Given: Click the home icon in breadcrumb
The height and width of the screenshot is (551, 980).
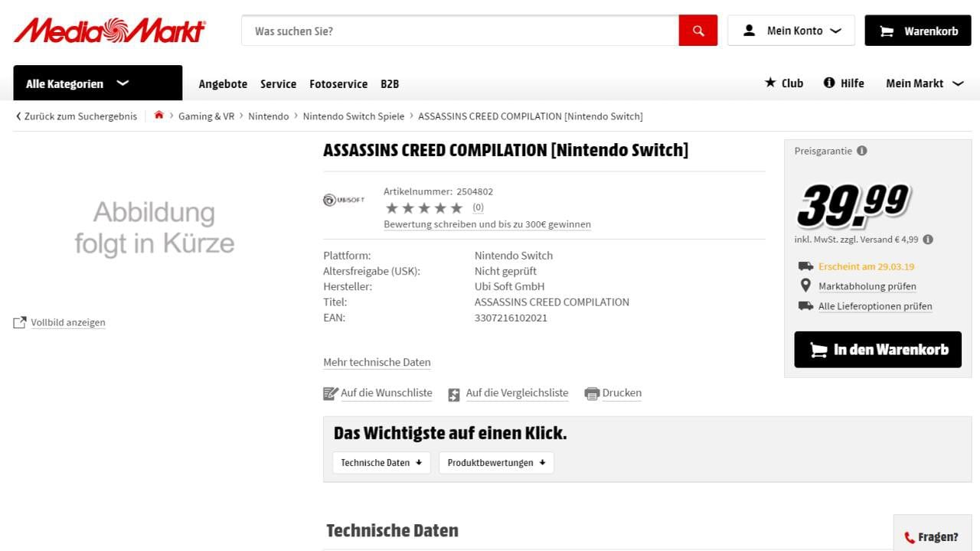Looking at the screenshot, I should coord(159,116).
